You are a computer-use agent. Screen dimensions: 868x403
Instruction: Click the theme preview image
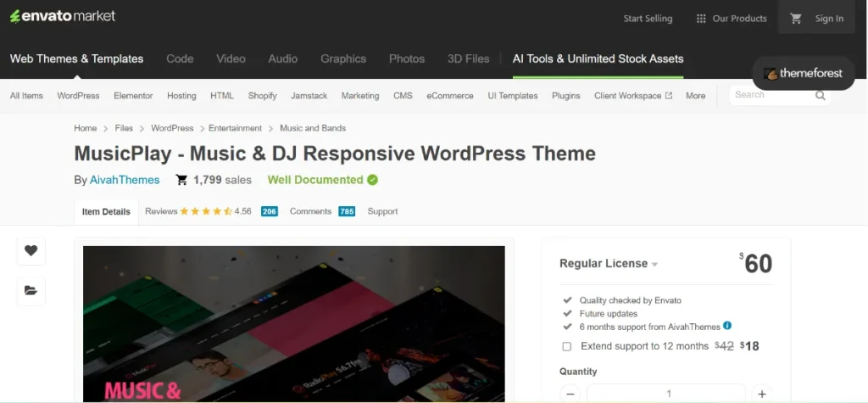pyautogui.click(x=294, y=324)
